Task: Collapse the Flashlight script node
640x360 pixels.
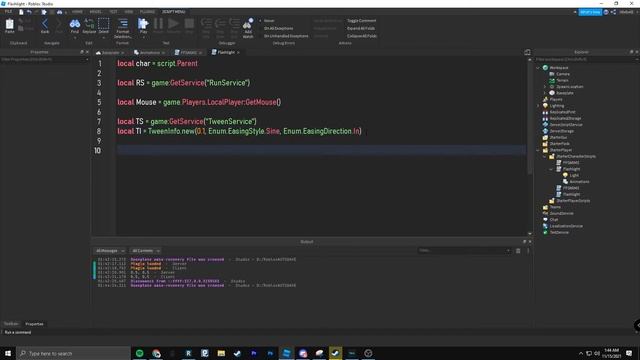Action: coord(551,169)
